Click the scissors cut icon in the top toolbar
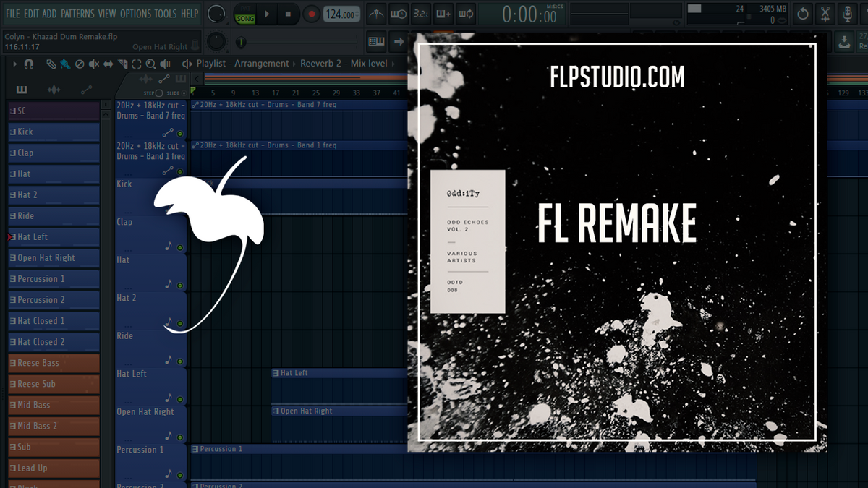This screenshot has width=868, height=488. (825, 14)
